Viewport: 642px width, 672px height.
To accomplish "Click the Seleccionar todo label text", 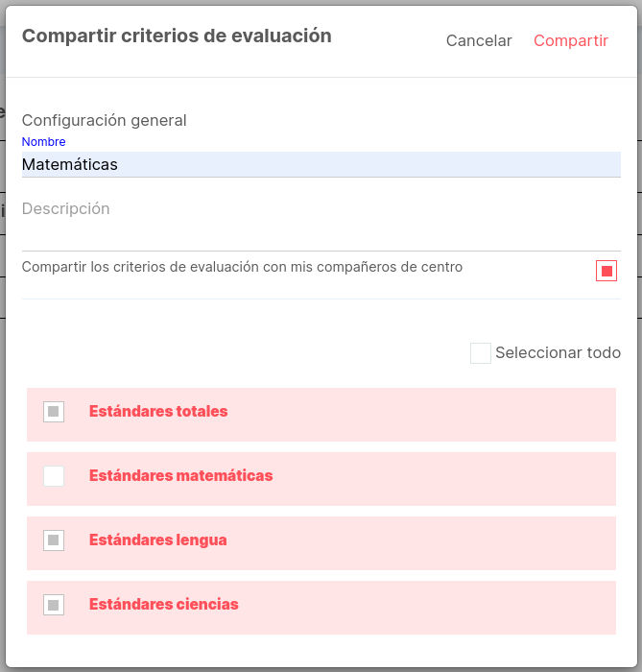I will pos(559,352).
